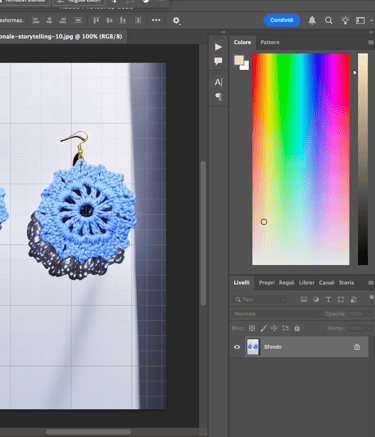The height and width of the screenshot is (437, 375).
Task: Click the canvas horizontal scrollbar
Action: click(88, 432)
